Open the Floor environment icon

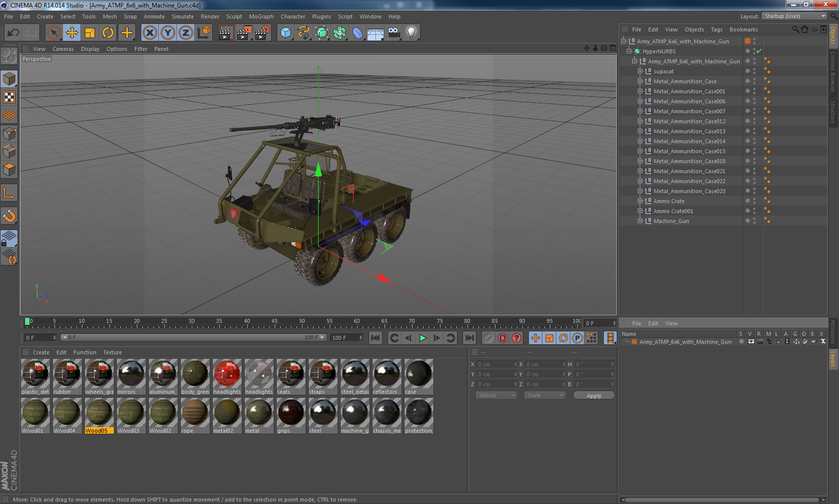point(376,33)
